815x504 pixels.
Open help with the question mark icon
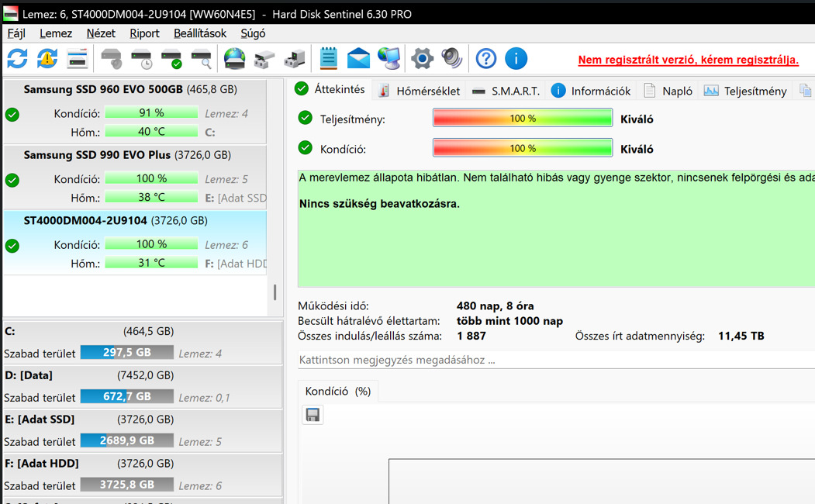[486, 58]
